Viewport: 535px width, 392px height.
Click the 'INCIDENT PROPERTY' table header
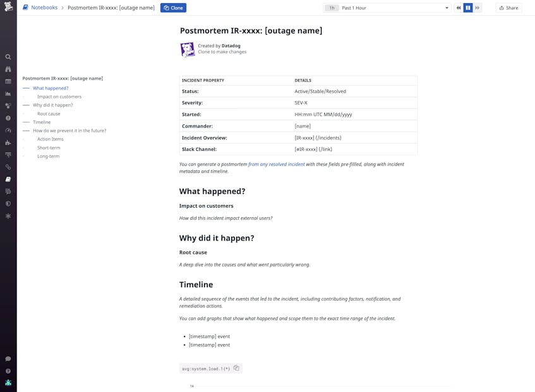point(203,80)
